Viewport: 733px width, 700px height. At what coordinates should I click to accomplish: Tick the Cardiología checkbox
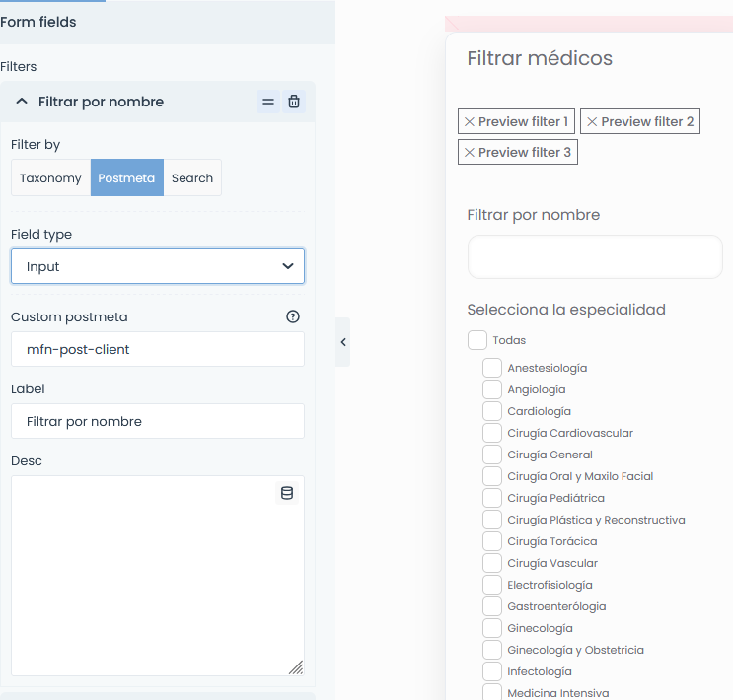click(x=492, y=411)
